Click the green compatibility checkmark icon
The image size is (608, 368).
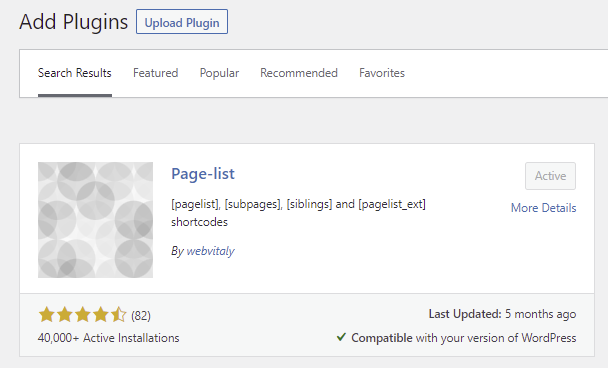coord(341,337)
